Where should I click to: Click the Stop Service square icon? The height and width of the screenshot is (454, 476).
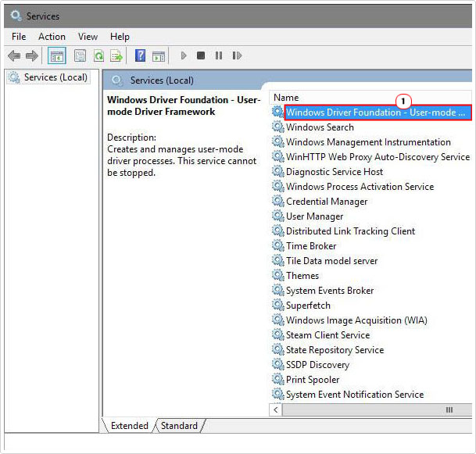(x=201, y=55)
